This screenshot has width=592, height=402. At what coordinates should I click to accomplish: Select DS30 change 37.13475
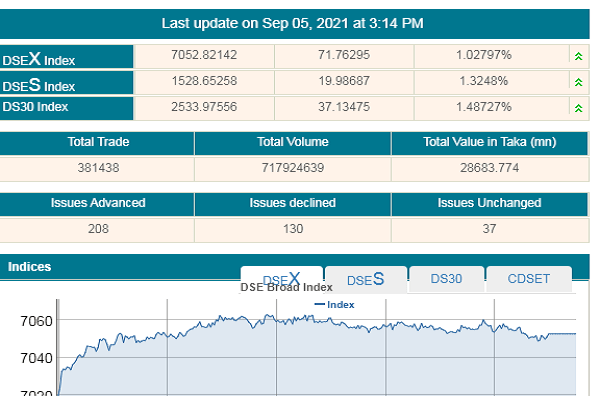[344, 107]
